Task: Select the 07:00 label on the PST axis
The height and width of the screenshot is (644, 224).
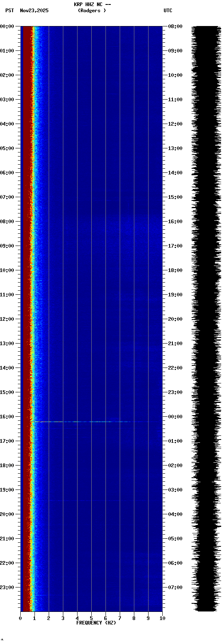Action: coord(7,197)
